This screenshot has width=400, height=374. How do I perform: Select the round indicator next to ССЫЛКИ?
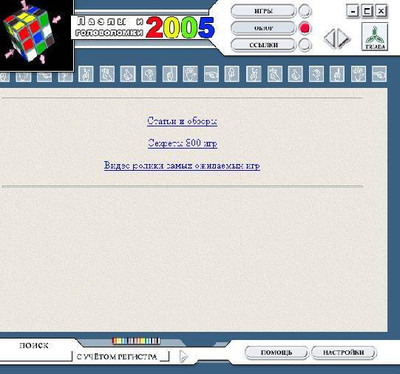[x=305, y=45]
